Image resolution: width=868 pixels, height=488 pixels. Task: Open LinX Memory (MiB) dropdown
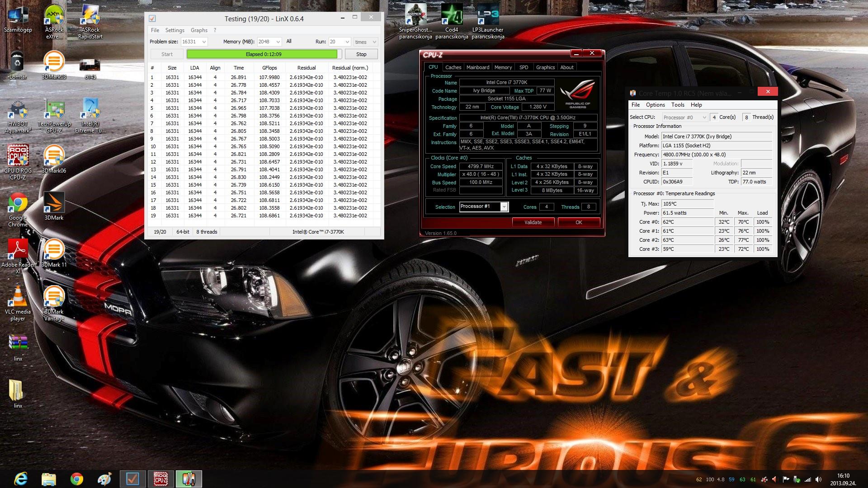[269, 42]
